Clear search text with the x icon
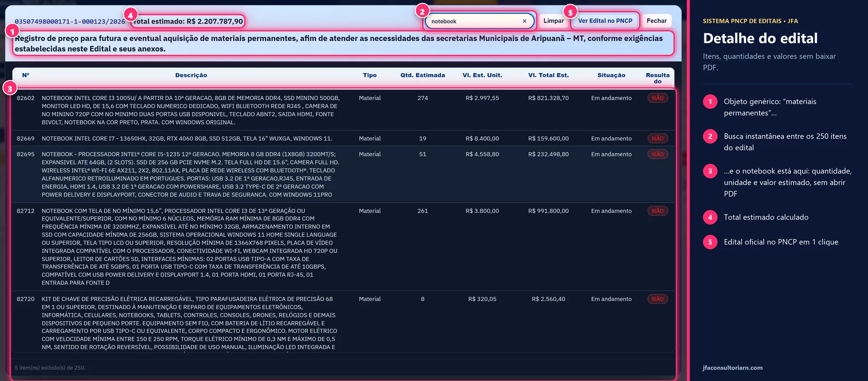Screen dimensions: 868x381 click(524, 21)
